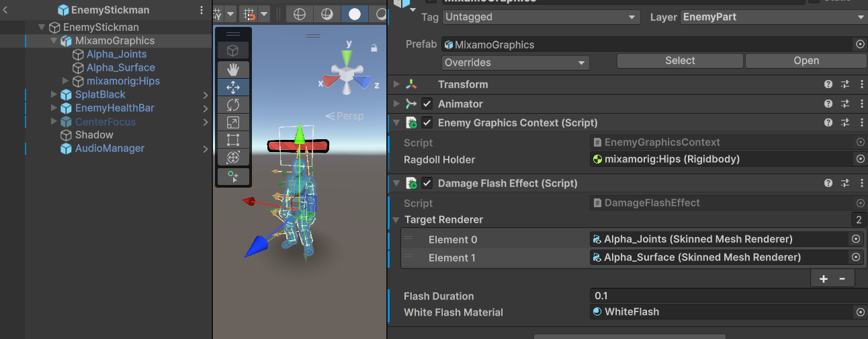Click the prefab Select button

[680, 61]
